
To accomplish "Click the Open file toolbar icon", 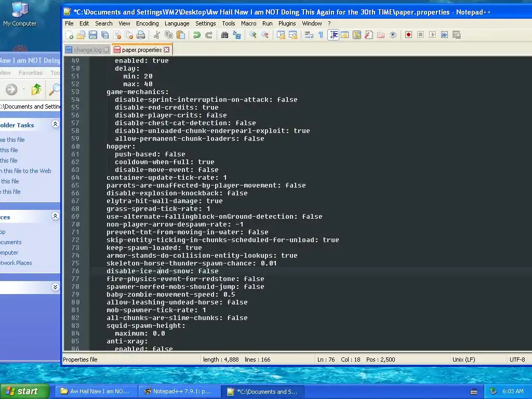I will (81, 35).
